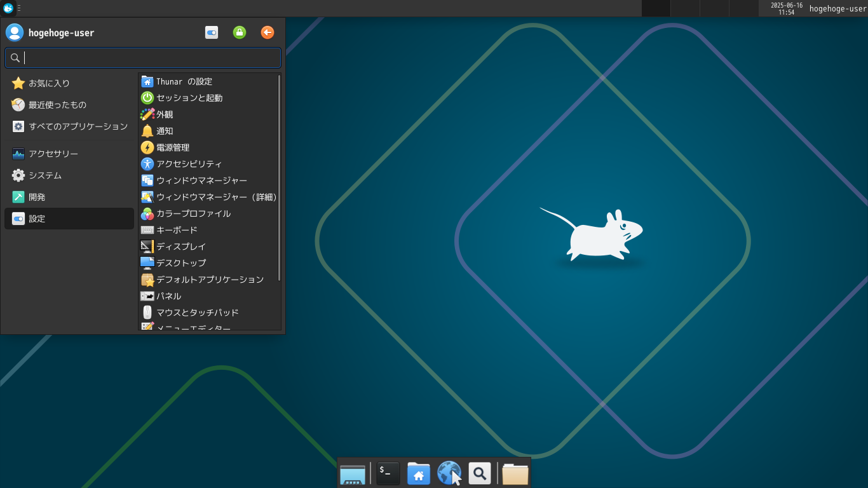
Task: Open the Whisker menu button in top panel
Action: (8, 8)
